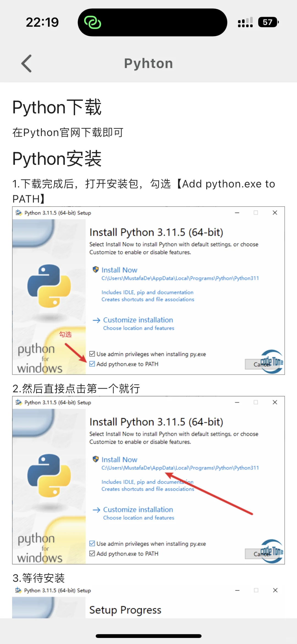Toggle Add python.exe to PATH checkbox in step 2 image
This screenshot has width=297, height=644.
92,553
